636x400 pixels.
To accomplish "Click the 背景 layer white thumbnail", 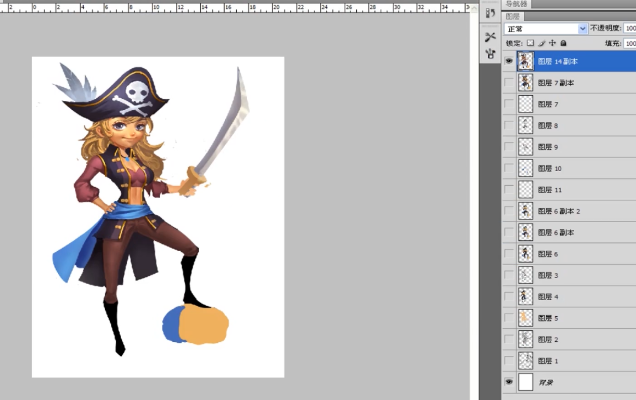I will [525, 382].
